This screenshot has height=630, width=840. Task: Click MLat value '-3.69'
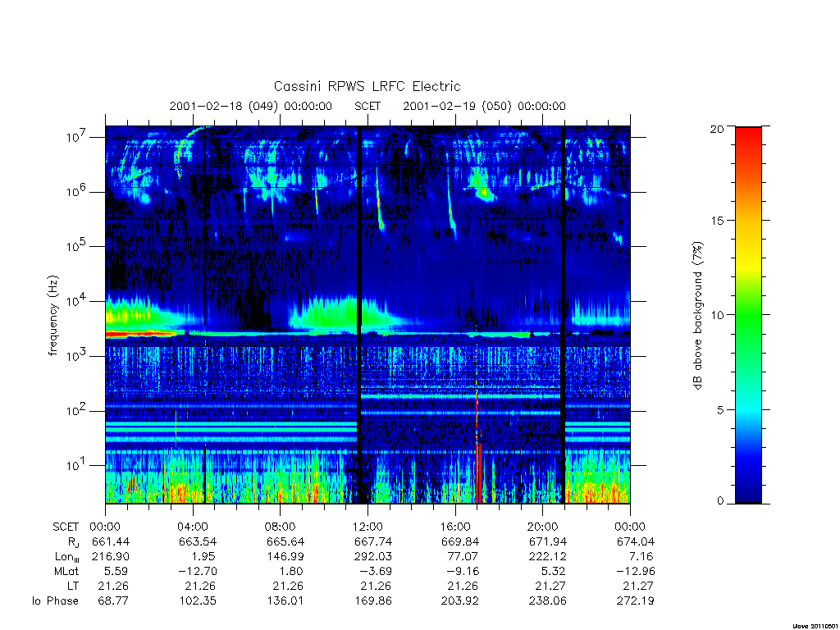(x=376, y=572)
